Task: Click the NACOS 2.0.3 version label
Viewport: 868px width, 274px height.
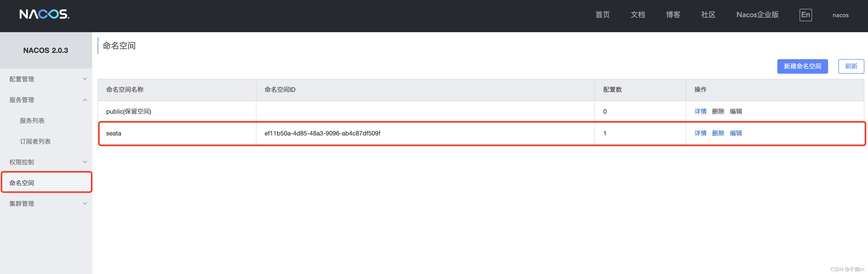Action: 46,50
